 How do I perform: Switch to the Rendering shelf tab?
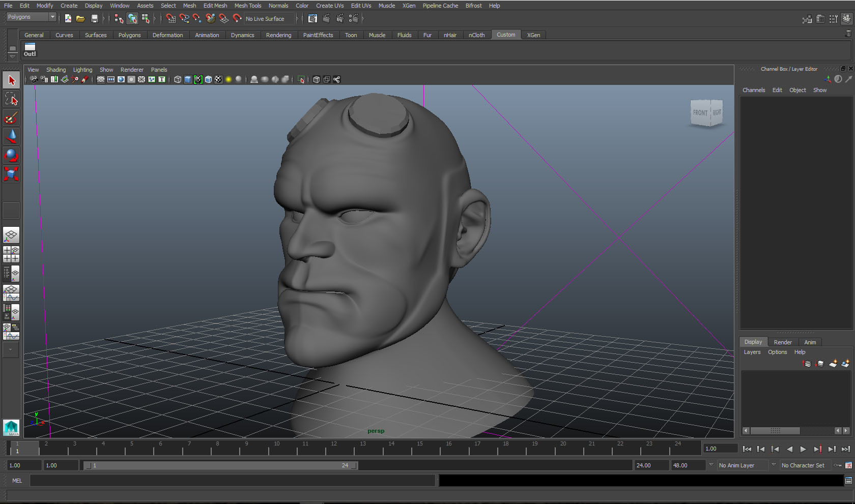[x=278, y=35]
